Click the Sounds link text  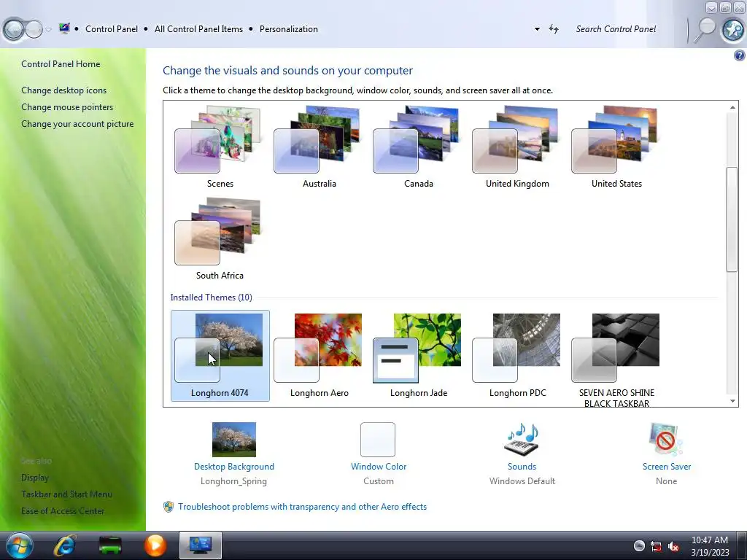pos(522,467)
